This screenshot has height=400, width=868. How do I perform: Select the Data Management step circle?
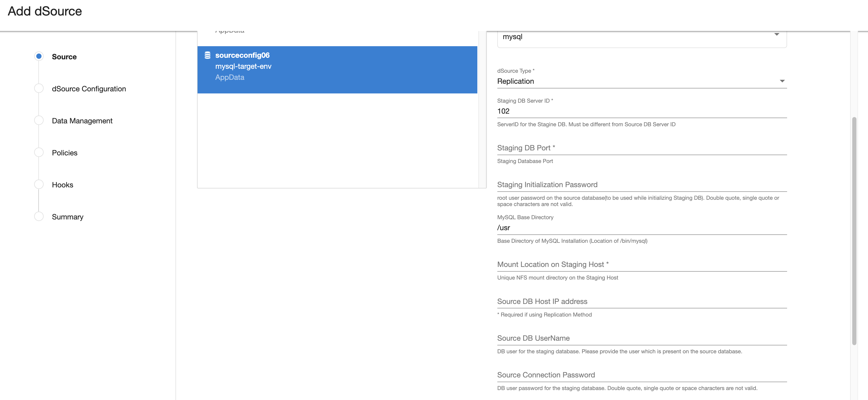39,120
